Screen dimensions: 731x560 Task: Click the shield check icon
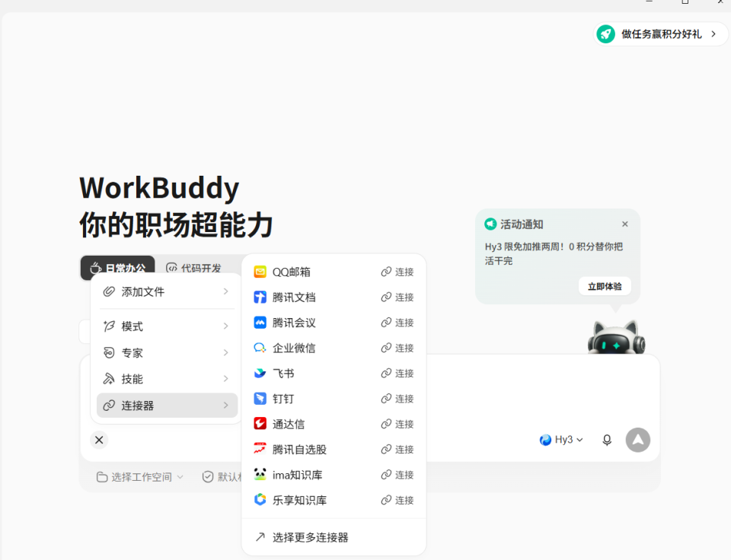click(208, 476)
